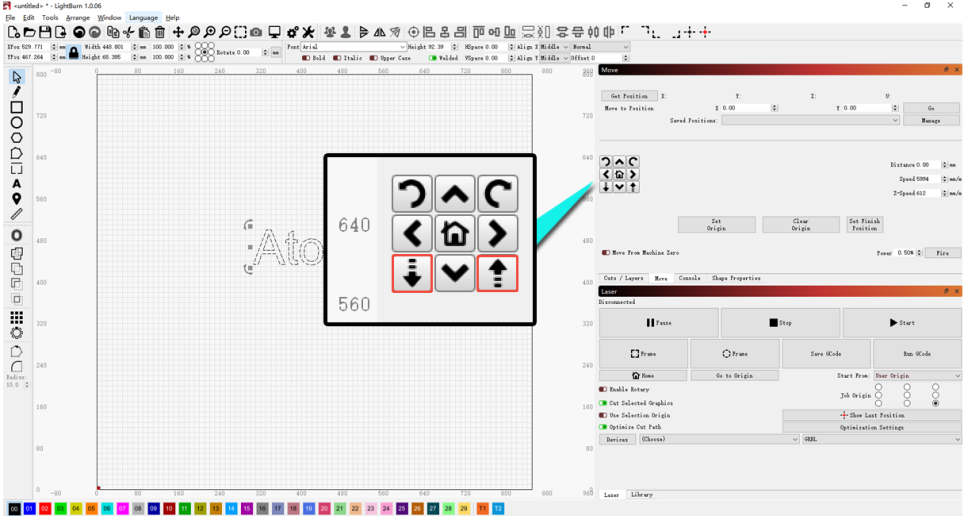Increase Distance value stepper
964x516 pixels.
[x=944, y=163]
